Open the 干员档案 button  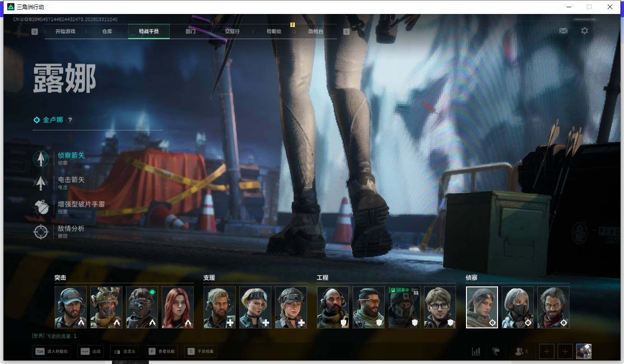pos(200,351)
